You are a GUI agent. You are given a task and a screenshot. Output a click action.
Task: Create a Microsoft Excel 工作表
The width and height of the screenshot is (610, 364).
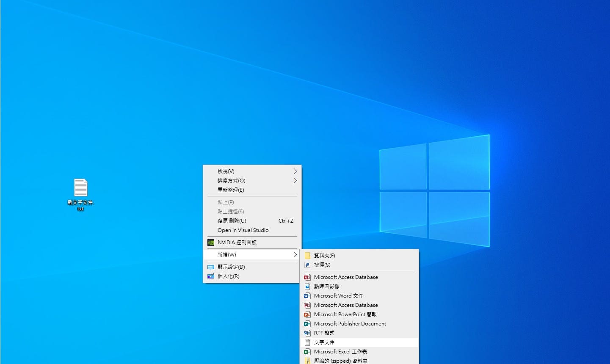click(x=359, y=352)
